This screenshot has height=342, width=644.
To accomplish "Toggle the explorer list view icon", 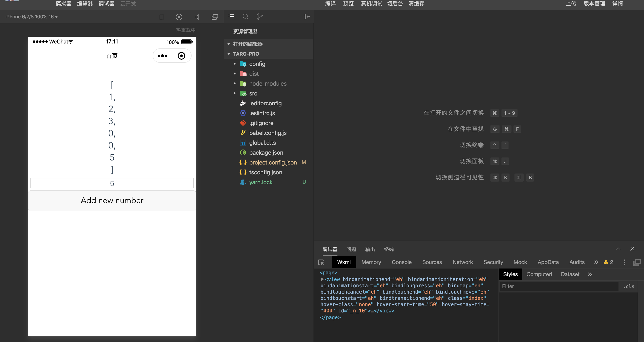I will point(231,17).
